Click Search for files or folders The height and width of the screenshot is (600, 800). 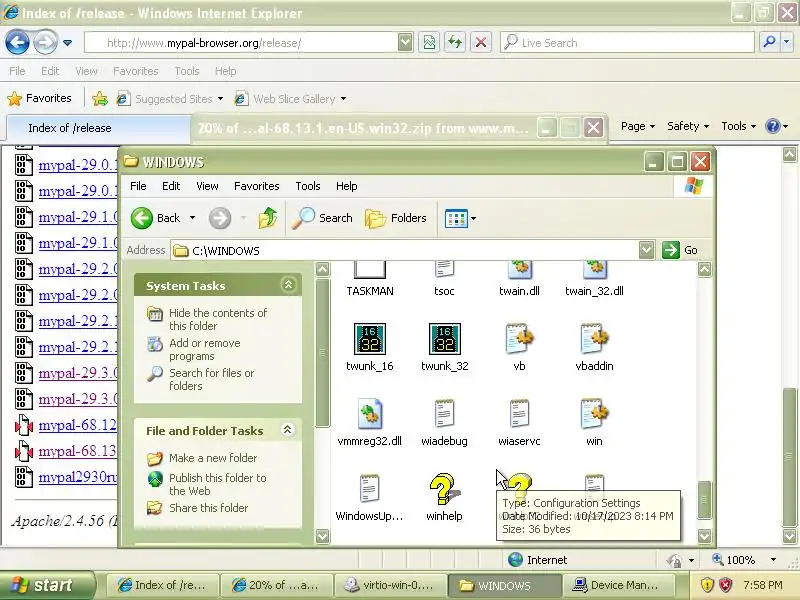coord(211,380)
